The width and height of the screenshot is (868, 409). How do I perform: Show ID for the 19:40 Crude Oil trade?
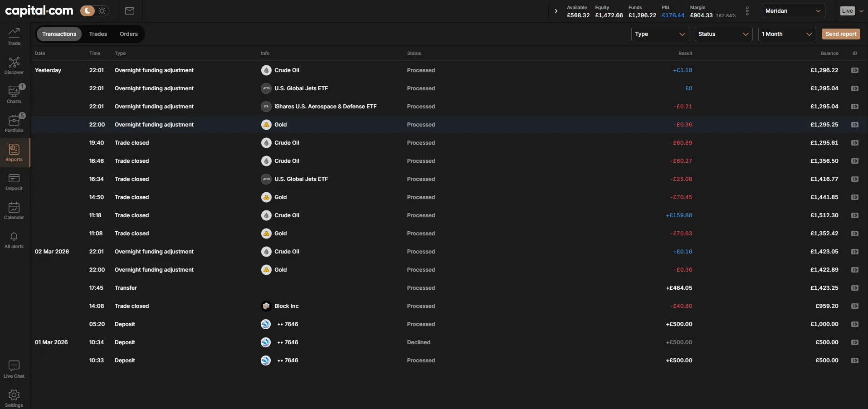click(x=855, y=143)
